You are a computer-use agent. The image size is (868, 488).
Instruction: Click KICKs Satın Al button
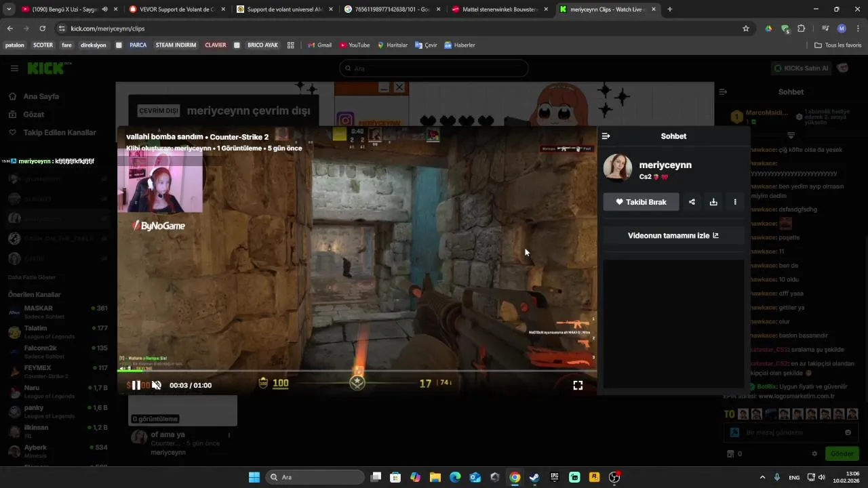(802, 68)
